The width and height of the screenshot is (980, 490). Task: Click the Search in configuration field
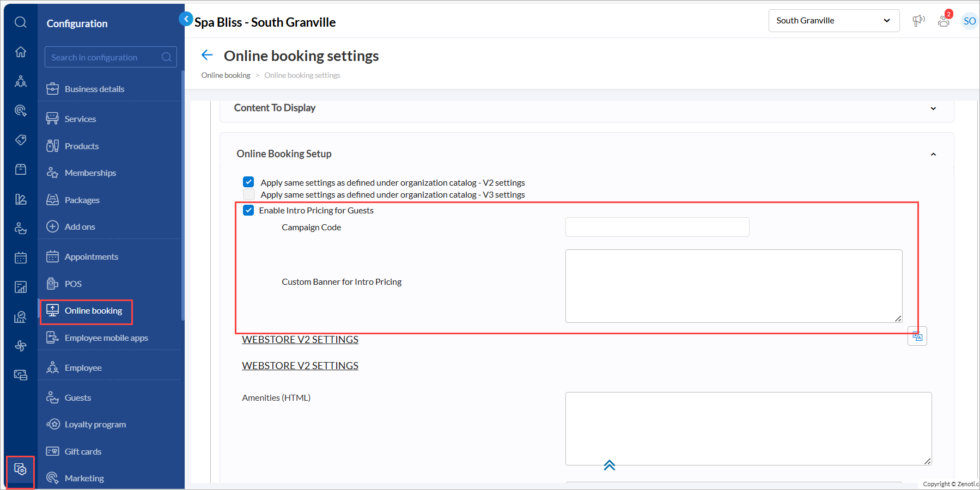tap(111, 57)
